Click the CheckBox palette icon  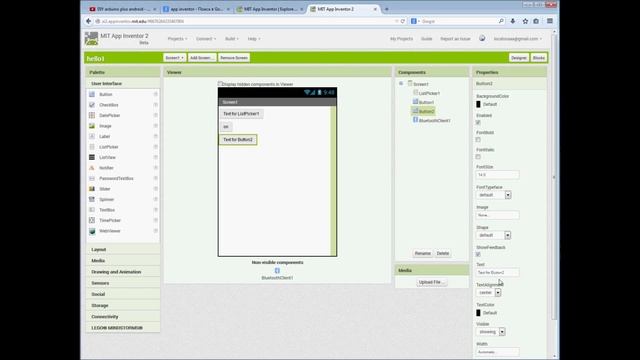(x=92, y=105)
